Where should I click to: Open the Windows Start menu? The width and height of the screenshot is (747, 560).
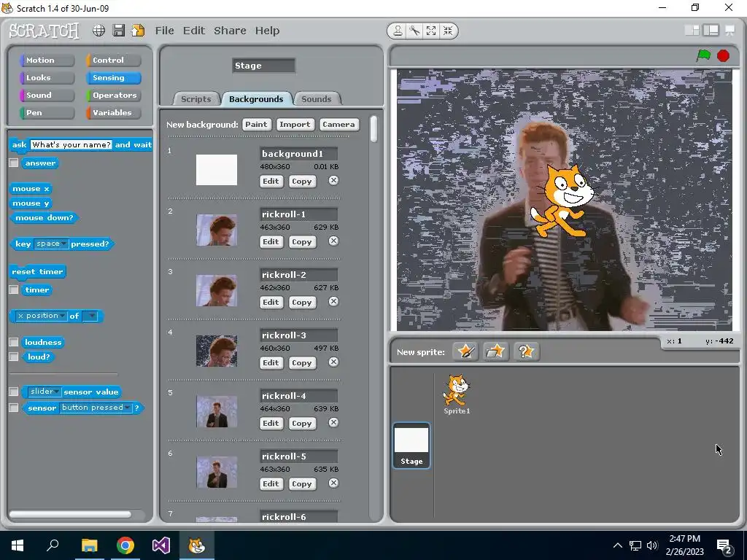click(x=18, y=545)
